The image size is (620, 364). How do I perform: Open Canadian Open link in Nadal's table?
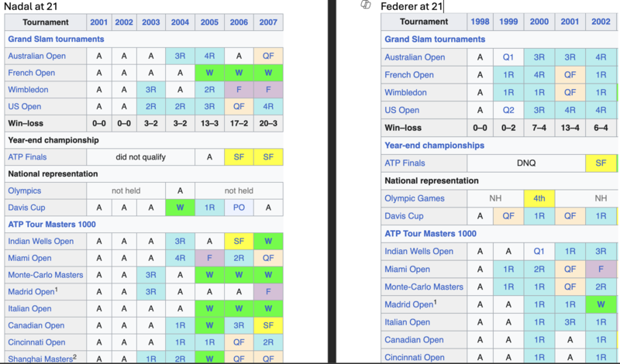pyautogui.click(x=36, y=325)
